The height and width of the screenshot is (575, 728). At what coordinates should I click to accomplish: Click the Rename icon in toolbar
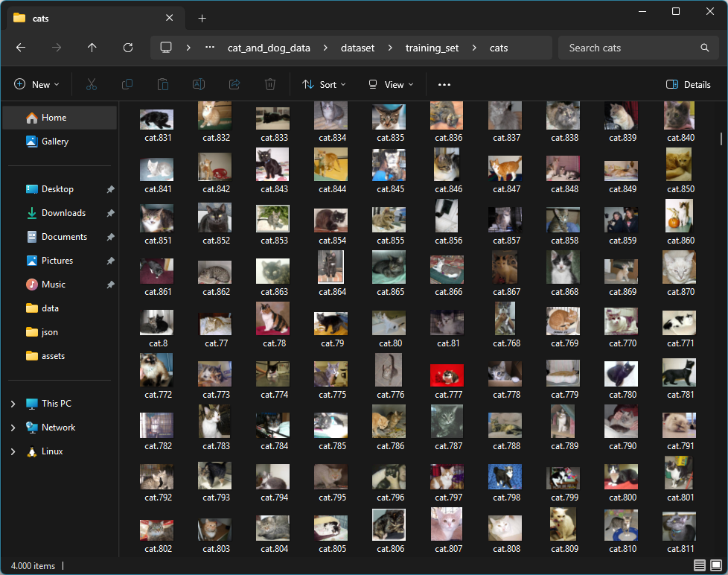pos(199,85)
